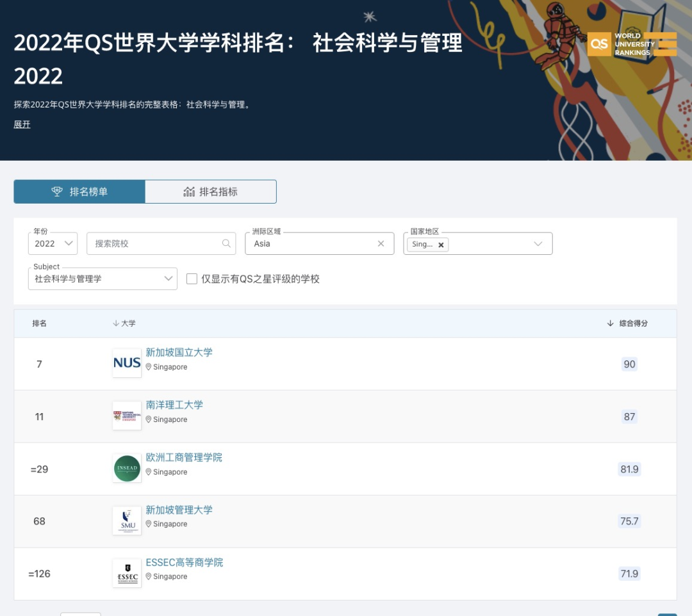Click the search magnifier icon in 搜索院校

click(x=226, y=243)
